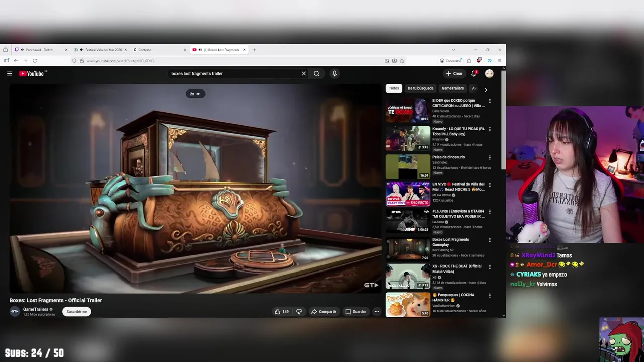
Task: Select the GameTrailers filter chip
Action: pyautogui.click(x=453, y=88)
